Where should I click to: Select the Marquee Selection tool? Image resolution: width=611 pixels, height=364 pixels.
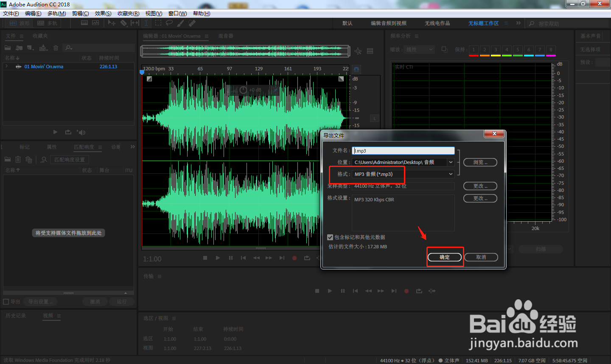pyautogui.click(x=158, y=23)
